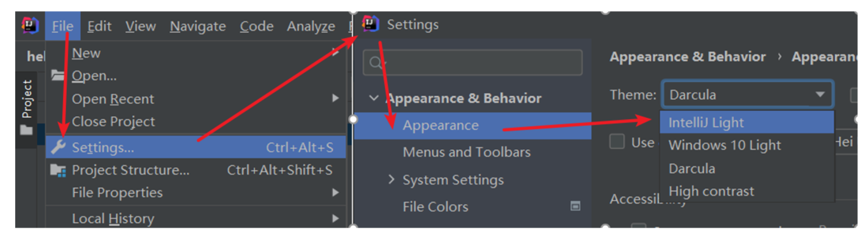This screenshot has width=868, height=241.
Task: Click the Open folder icon
Action: 58,75
